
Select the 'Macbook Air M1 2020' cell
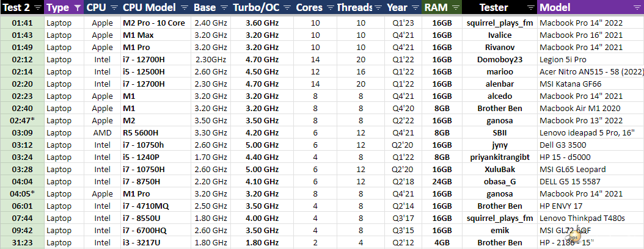click(591, 108)
